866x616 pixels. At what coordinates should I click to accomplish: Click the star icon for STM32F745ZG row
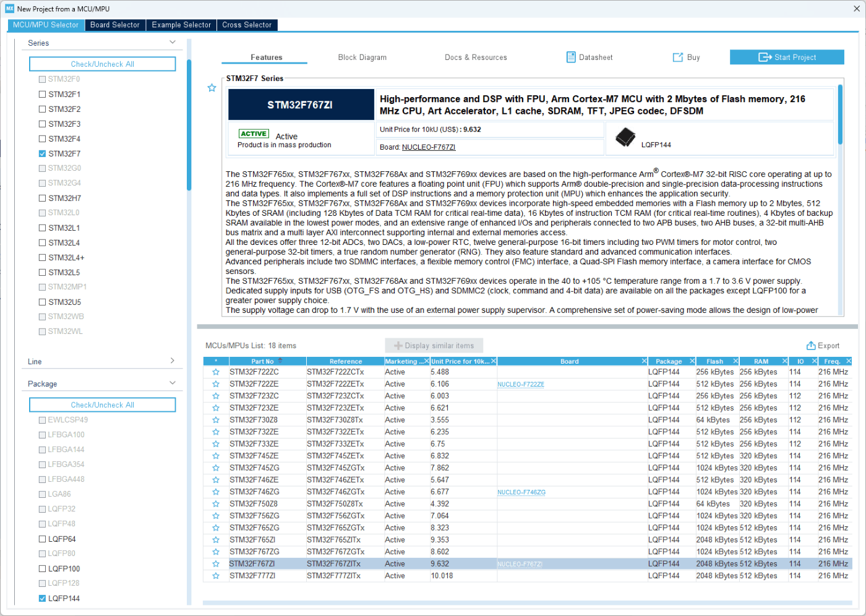click(216, 468)
